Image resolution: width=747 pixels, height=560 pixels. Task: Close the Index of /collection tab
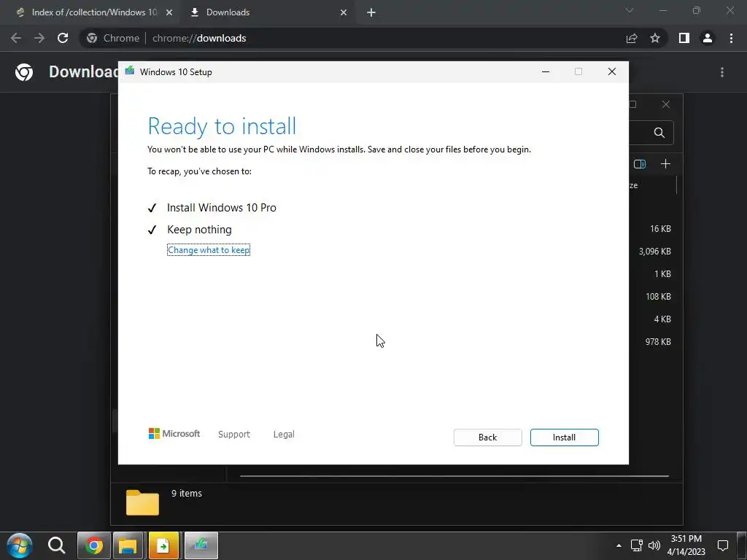point(169,12)
